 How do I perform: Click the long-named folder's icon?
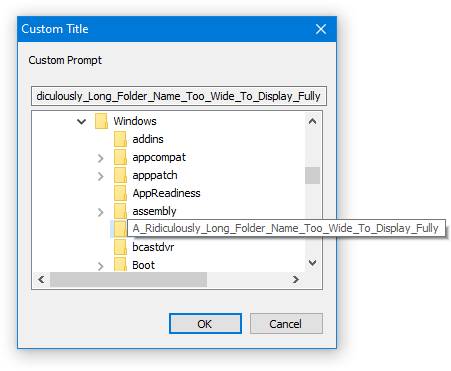point(120,229)
